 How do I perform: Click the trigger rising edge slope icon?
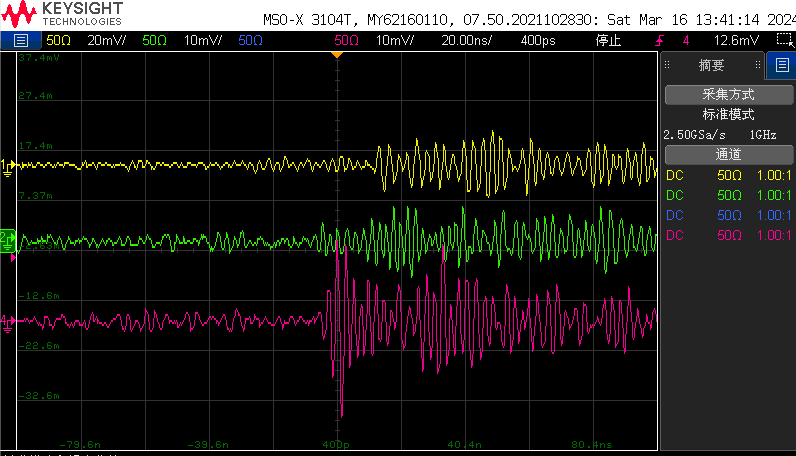[x=659, y=41]
